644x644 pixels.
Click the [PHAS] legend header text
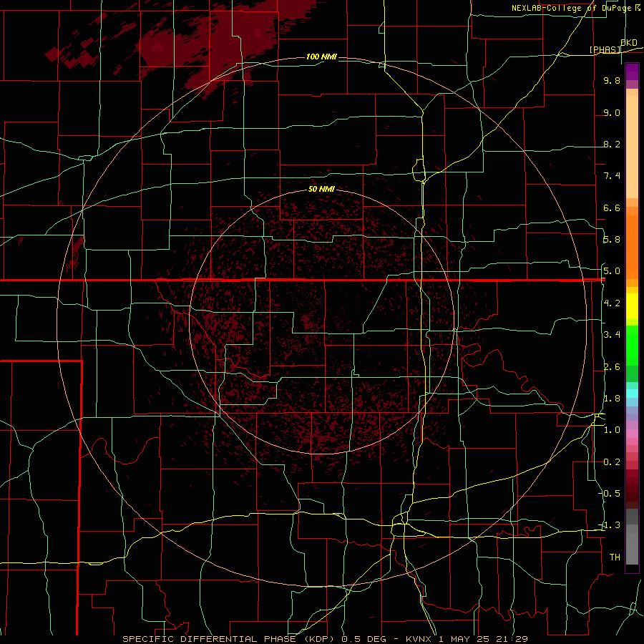point(605,50)
